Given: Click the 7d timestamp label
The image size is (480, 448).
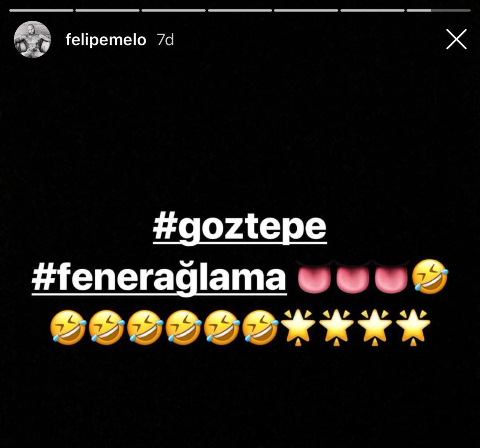Looking at the screenshot, I should tap(165, 40).
